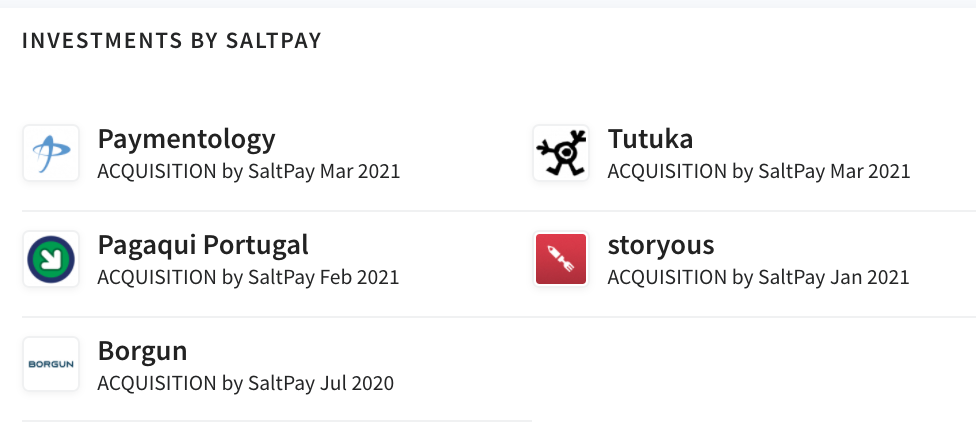Select storyous acquisition Jan 2021 text

[x=758, y=277]
